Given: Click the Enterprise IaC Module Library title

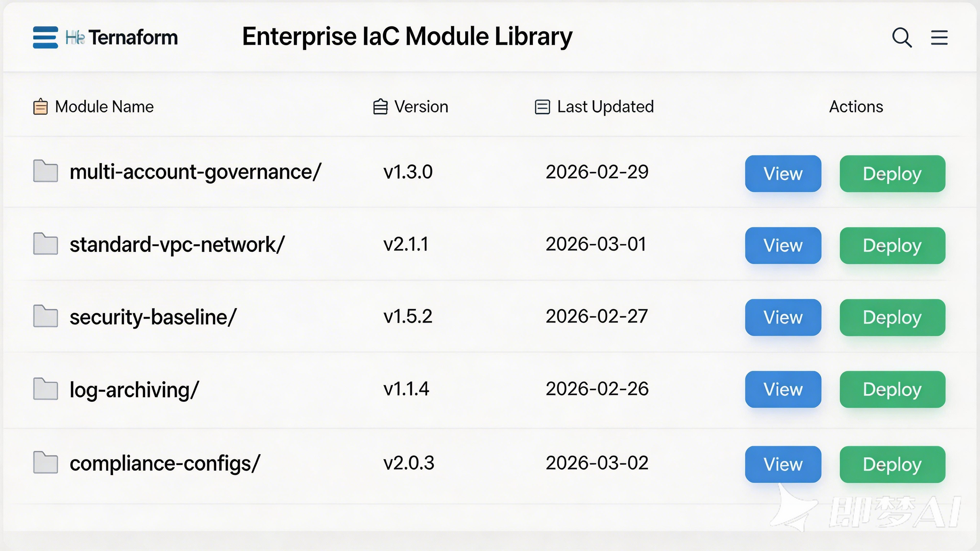Looking at the screenshot, I should pyautogui.click(x=407, y=37).
